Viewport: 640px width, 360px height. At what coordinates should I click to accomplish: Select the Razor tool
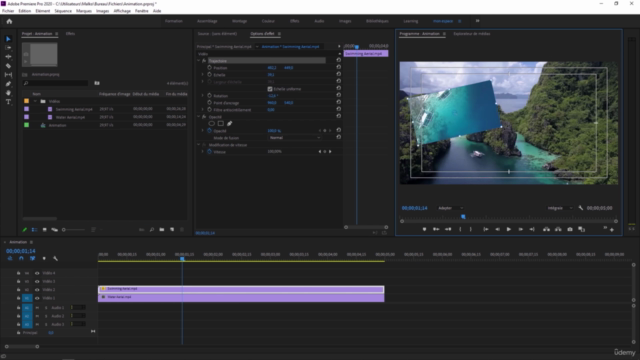(8, 66)
